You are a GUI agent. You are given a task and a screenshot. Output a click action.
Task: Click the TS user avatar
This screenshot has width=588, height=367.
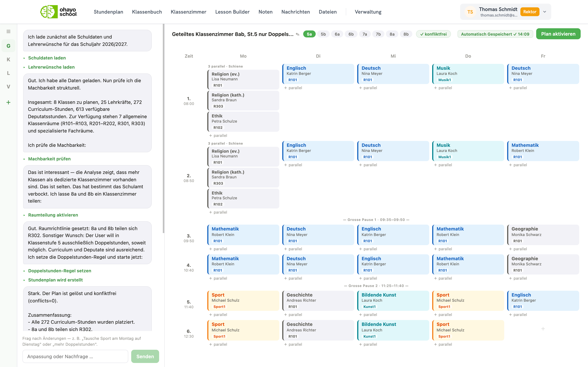coord(470,12)
